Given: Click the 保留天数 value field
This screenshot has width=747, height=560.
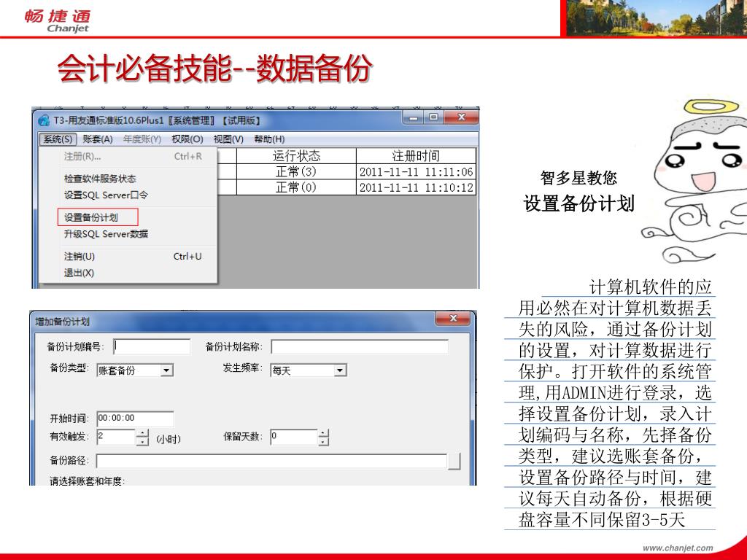Looking at the screenshot, I should click(293, 437).
